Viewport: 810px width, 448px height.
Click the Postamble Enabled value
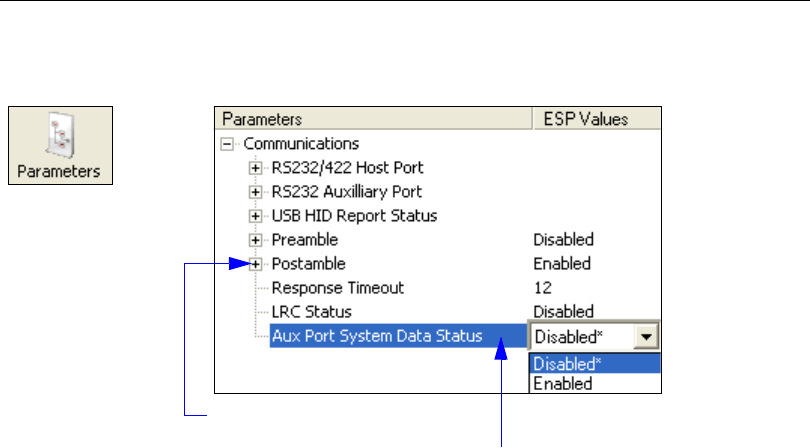click(x=561, y=264)
